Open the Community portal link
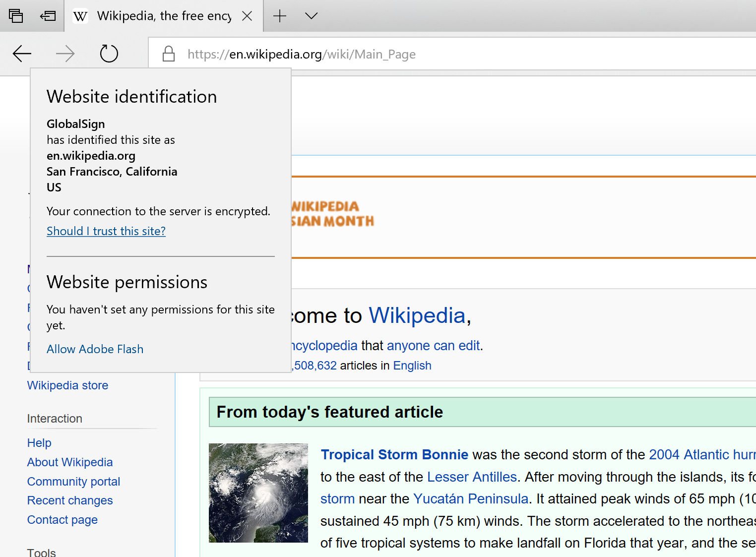This screenshot has height=557, width=756. pos(73,482)
